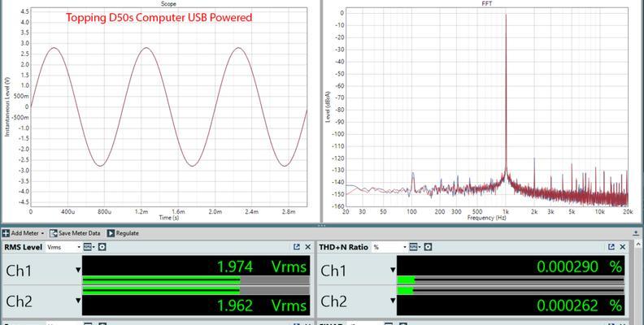Click the Ch2 THD+N ratio bar graph

(x=511, y=290)
